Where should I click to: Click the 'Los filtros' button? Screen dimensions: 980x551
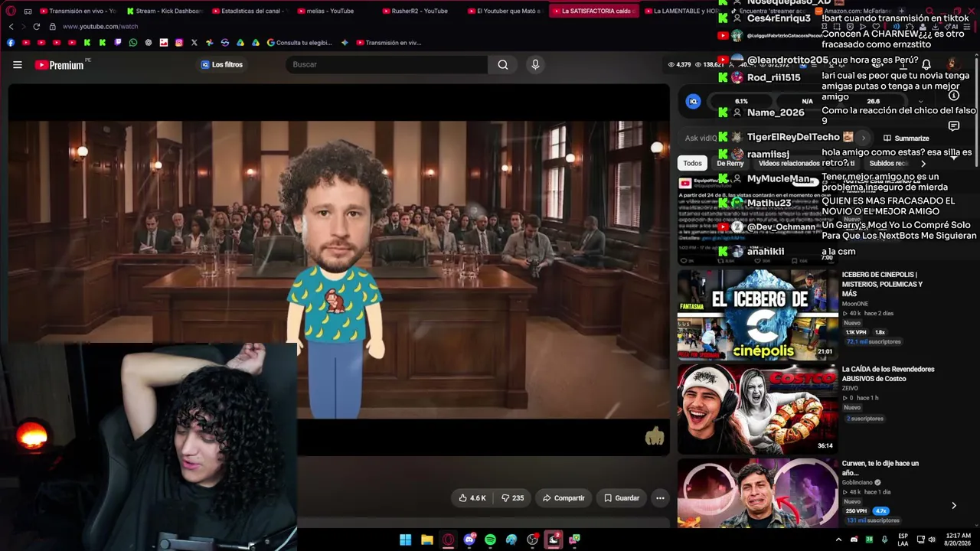tap(222, 64)
